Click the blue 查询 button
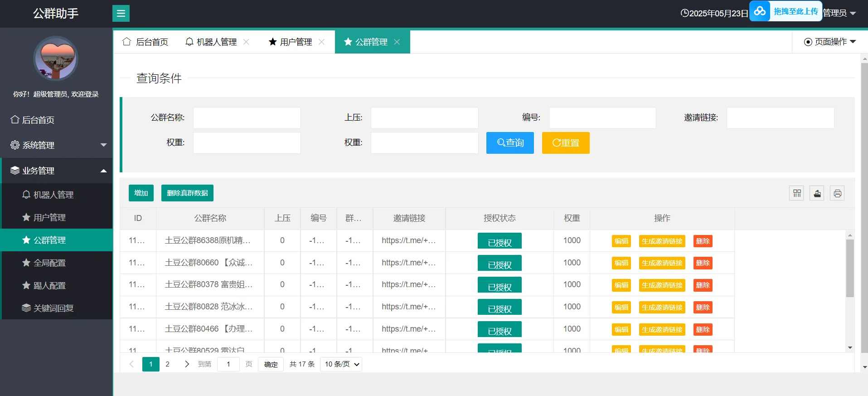The height and width of the screenshot is (396, 868). coord(510,143)
